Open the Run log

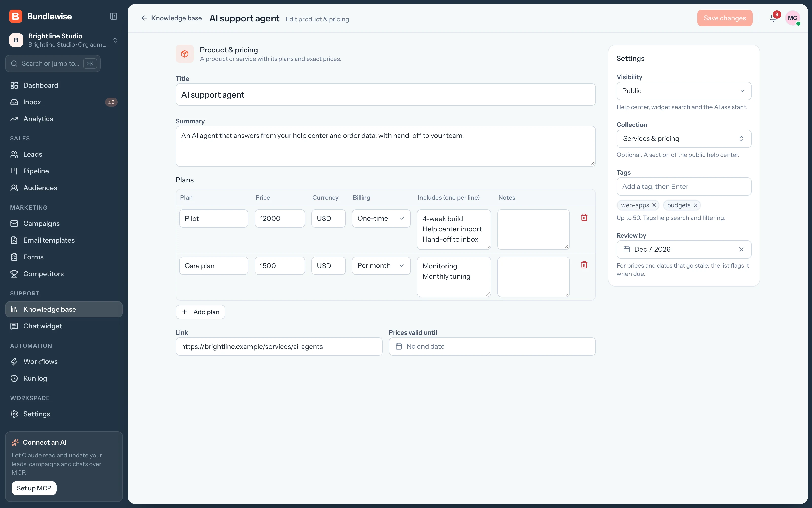pyautogui.click(x=64, y=379)
